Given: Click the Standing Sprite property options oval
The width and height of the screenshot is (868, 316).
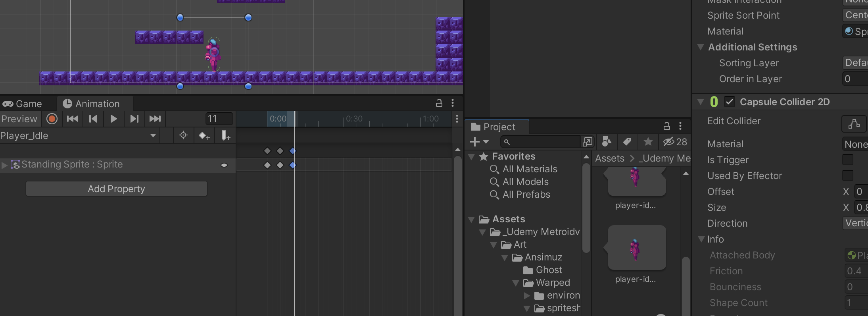Looking at the screenshot, I should click(x=224, y=165).
